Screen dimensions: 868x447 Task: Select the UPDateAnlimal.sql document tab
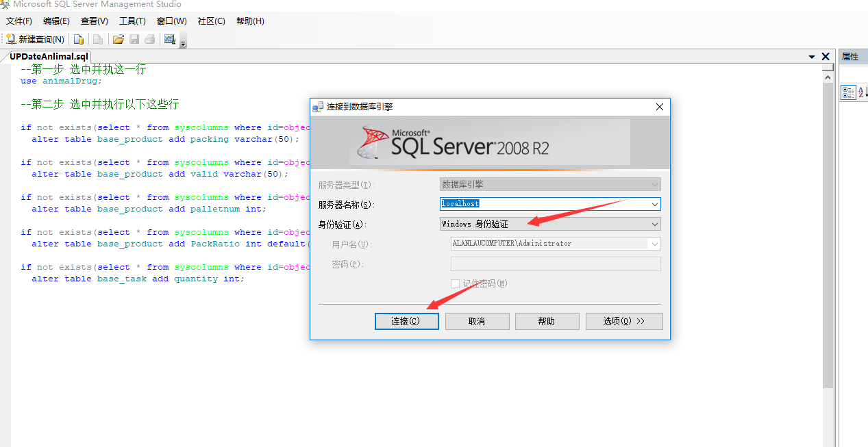coord(49,57)
